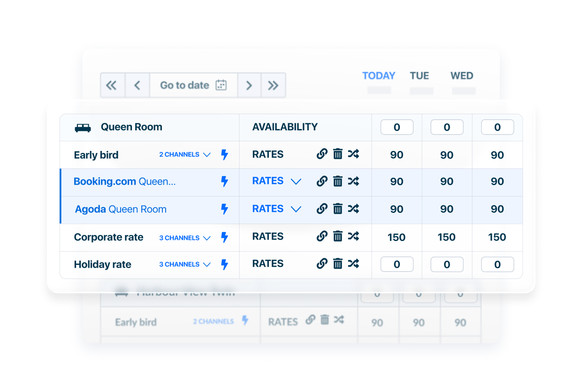Open the Booking.com Queen room link
The image size is (581, 392).
coord(124,181)
